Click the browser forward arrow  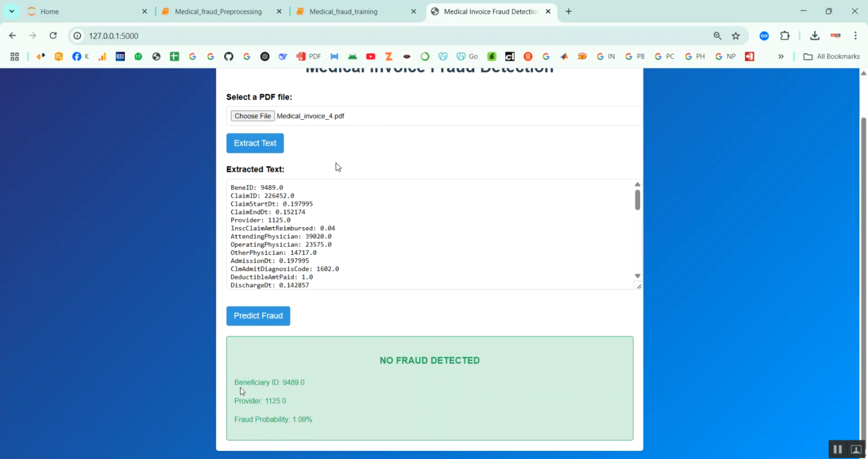(x=33, y=36)
